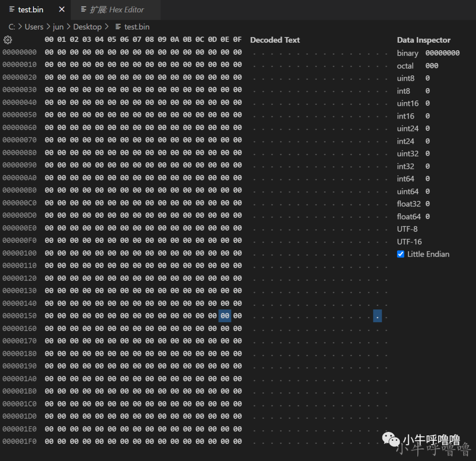476x461 pixels.
Task: Click the 00000150 row address
Action: [20, 316]
